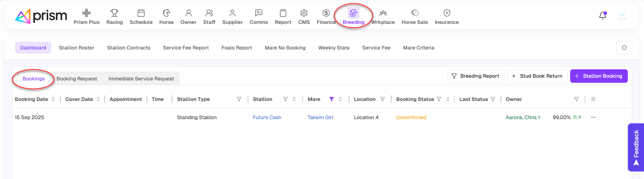Open the Schedule calendar icon

141,13
